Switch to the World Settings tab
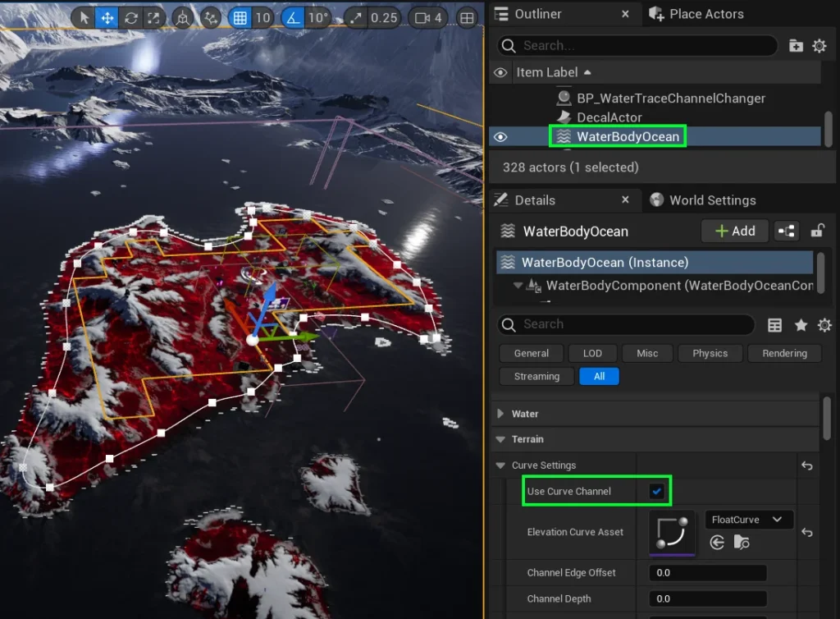The height and width of the screenshot is (619, 840). point(712,200)
